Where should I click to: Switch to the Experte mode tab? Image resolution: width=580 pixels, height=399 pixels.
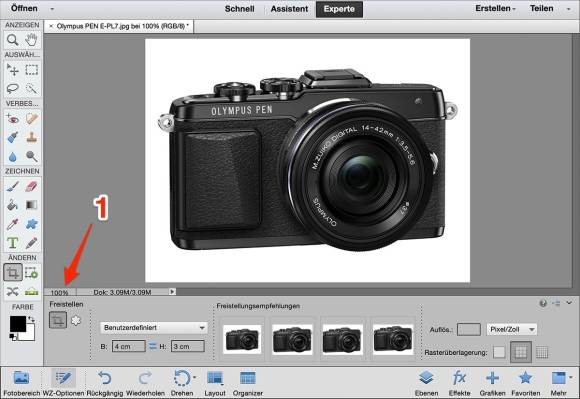click(x=339, y=9)
